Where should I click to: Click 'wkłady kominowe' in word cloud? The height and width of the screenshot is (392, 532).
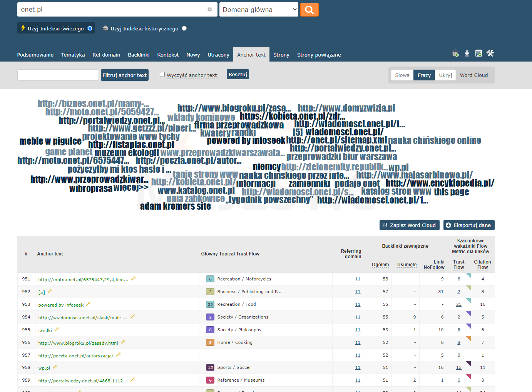pos(201,117)
